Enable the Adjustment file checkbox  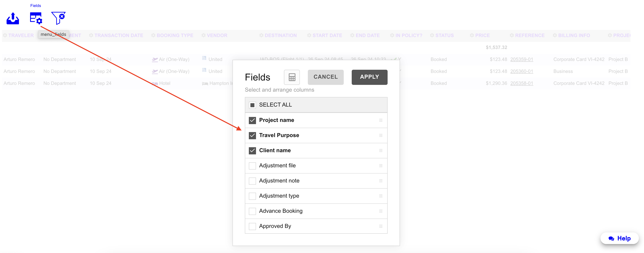tap(252, 166)
